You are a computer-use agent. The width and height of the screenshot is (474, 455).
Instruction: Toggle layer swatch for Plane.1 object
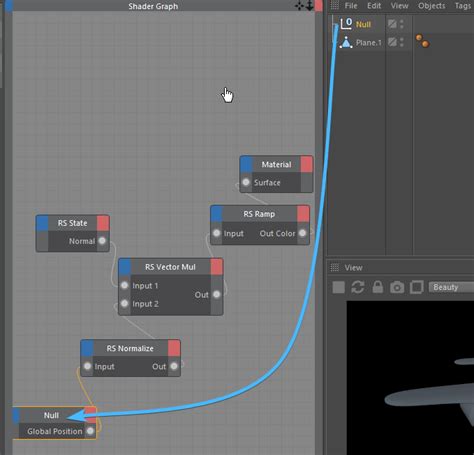click(392, 42)
